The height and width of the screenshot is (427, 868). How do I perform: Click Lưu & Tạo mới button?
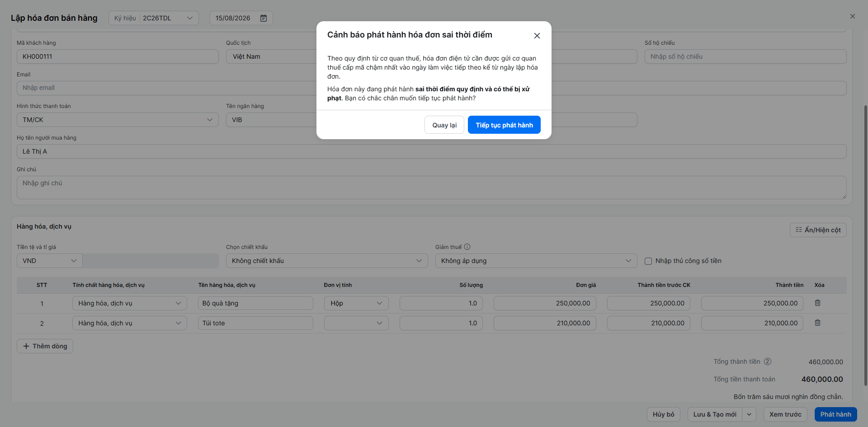[x=715, y=414]
